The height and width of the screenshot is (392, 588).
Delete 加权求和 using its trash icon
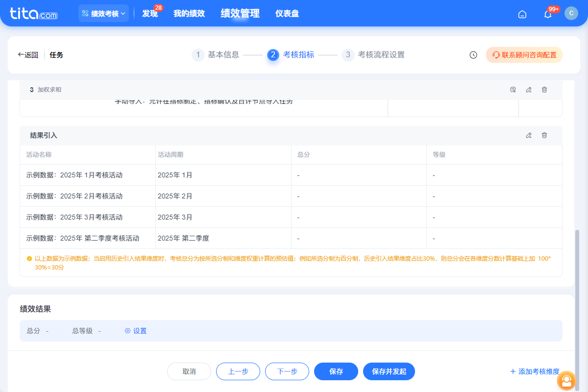[544, 90]
